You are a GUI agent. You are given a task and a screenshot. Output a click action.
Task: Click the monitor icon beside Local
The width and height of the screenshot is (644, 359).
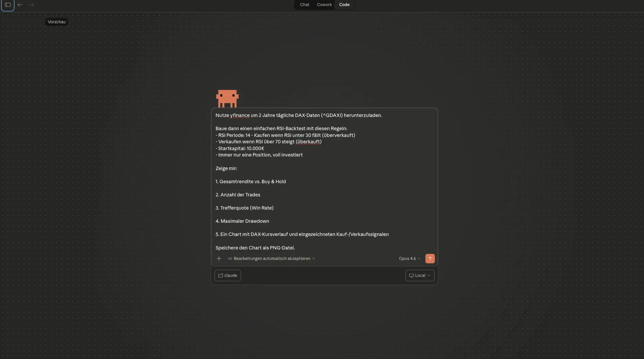tap(411, 276)
